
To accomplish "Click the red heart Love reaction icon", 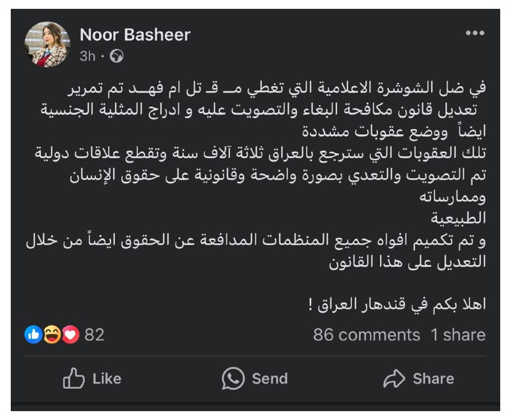I will pos(70,334).
